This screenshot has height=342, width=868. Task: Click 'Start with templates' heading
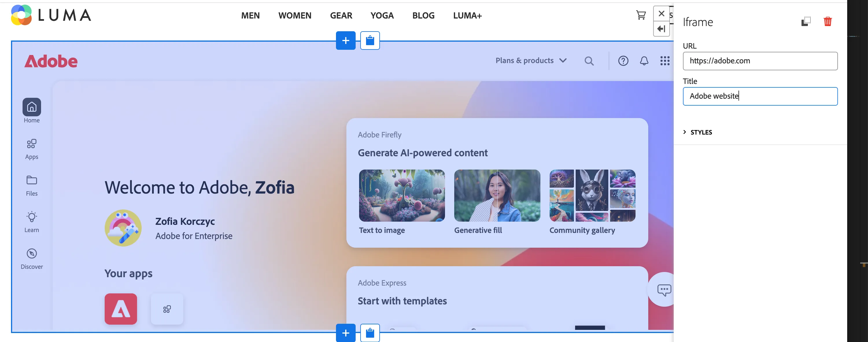[402, 301]
